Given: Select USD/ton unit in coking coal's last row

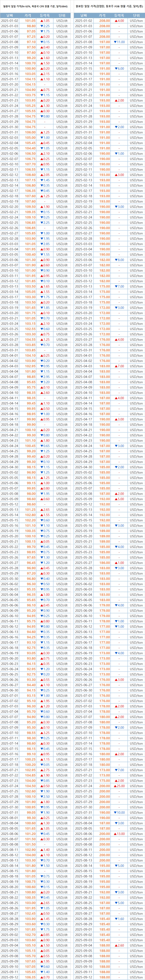Looking at the screenshot, I should tap(136, 977).
